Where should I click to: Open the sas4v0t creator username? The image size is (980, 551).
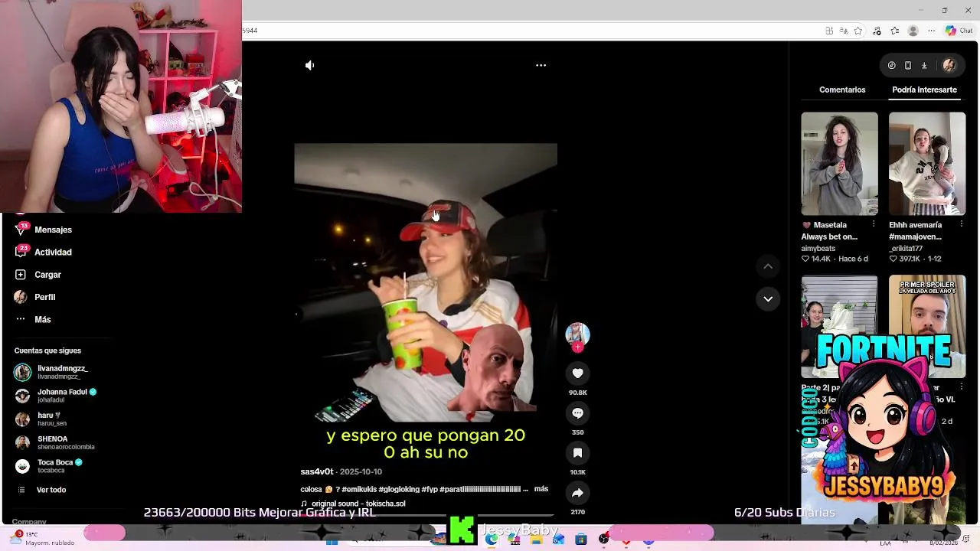pos(317,471)
